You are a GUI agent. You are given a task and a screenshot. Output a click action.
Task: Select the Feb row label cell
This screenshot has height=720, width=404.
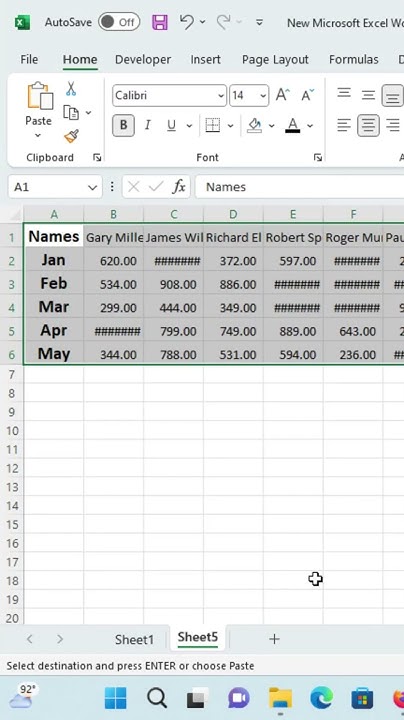[x=54, y=283]
